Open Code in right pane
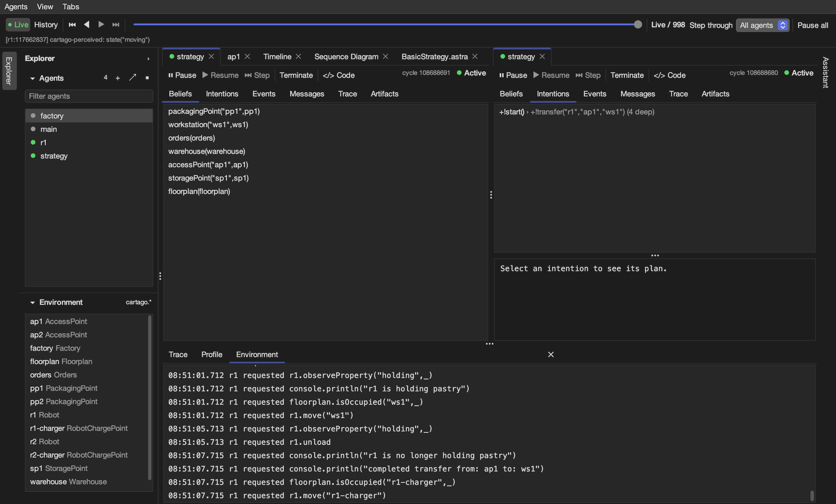Viewport: 836px width, 504px height. [670, 75]
